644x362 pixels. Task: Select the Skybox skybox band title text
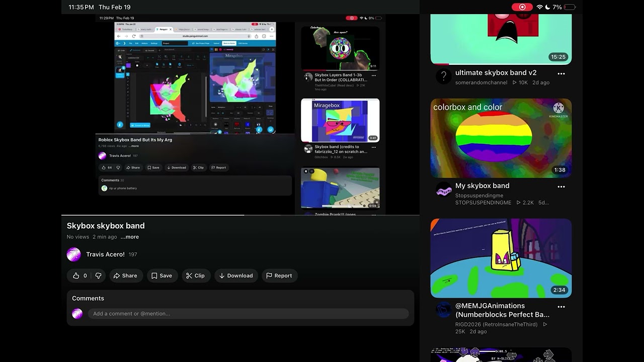(106, 226)
